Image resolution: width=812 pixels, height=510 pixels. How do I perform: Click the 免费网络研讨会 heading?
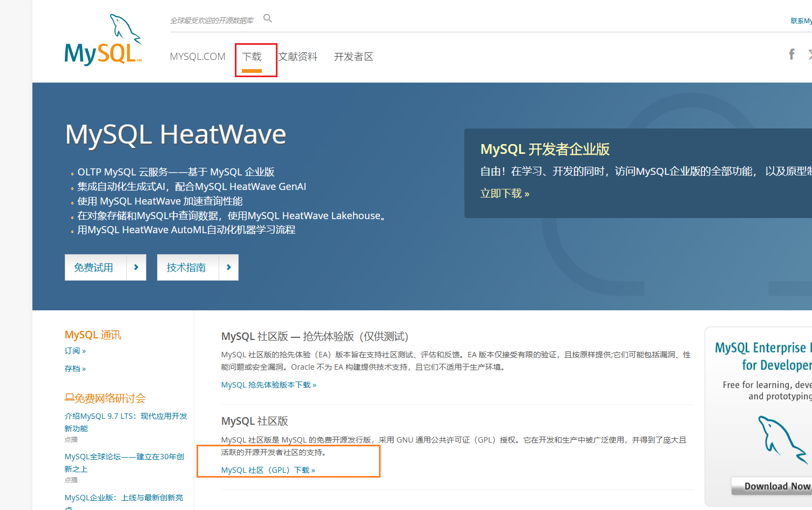(x=105, y=398)
